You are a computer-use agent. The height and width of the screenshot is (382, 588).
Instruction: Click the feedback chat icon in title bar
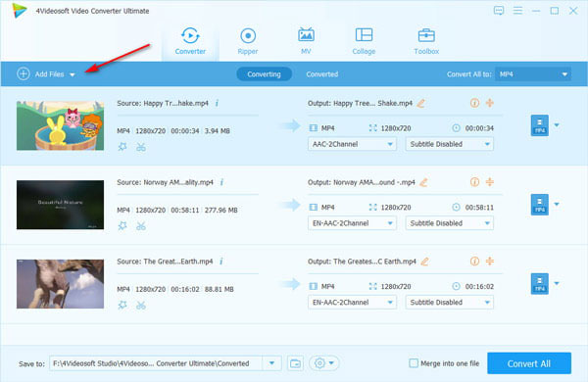click(499, 11)
